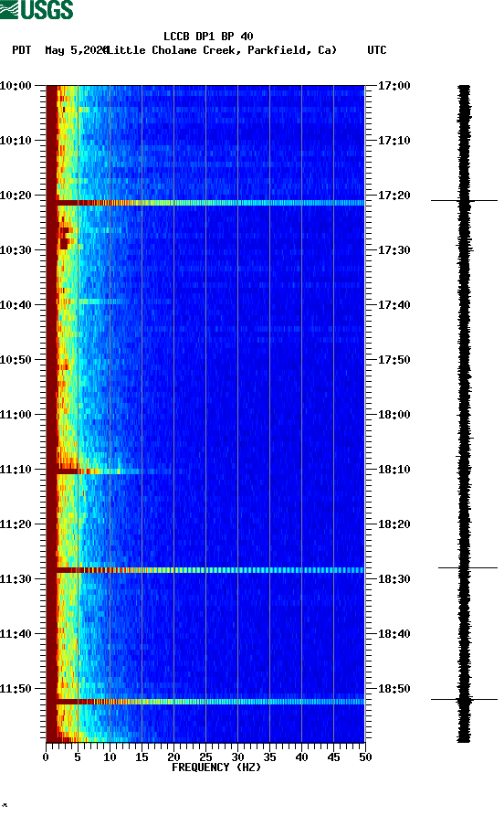Click the 11:40 PDT time label
The height and width of the screenshot is (815, 504).
point(16,634)
